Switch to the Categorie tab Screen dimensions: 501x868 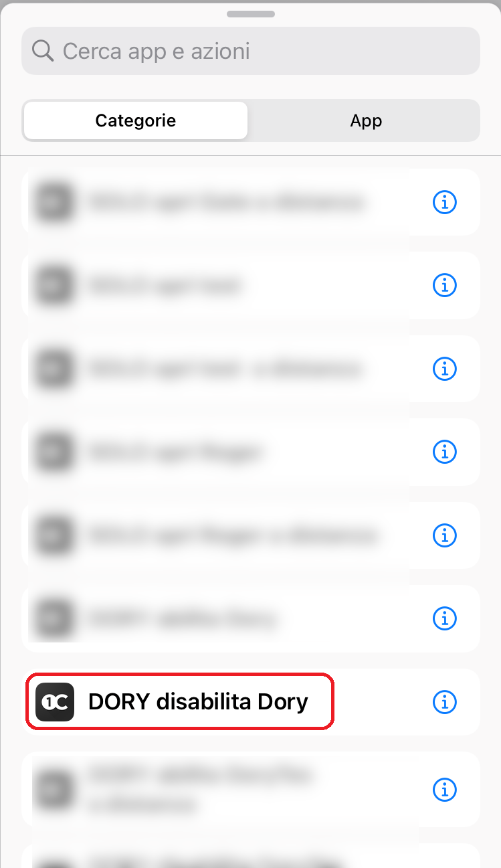point(136,120)
